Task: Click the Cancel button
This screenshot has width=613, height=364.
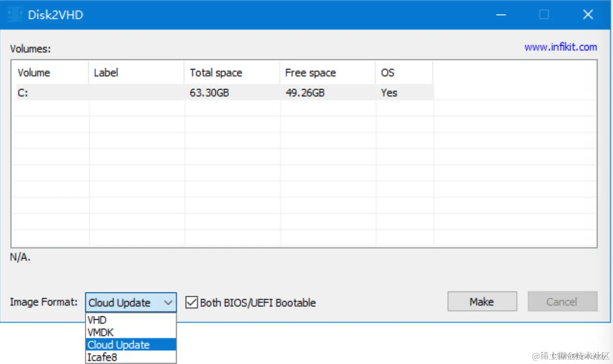Action: pyautogui.click(x=562, y=302)
